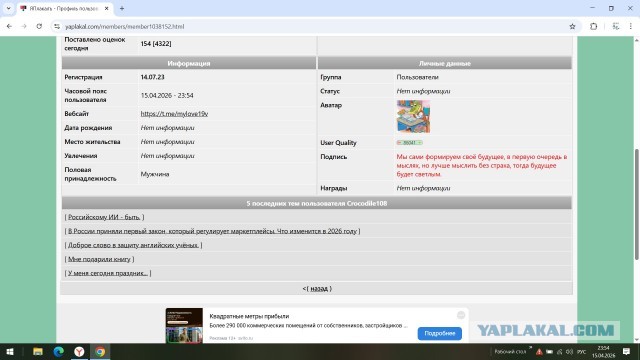The width and height of the screenshot is (640, 360).
Task: Click the header '5 последних тем пользователя Crocodile108'
Action: (x=317, y=203)
